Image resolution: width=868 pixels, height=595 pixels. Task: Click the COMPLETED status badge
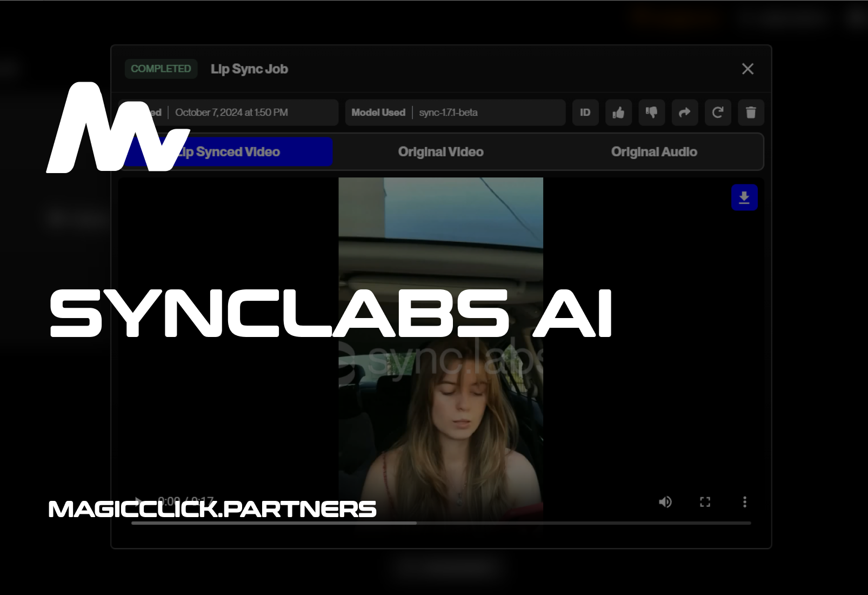pos(161,69)
